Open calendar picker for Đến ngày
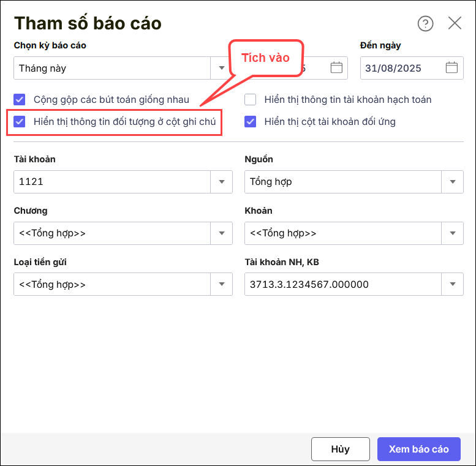 coord(451,68)
